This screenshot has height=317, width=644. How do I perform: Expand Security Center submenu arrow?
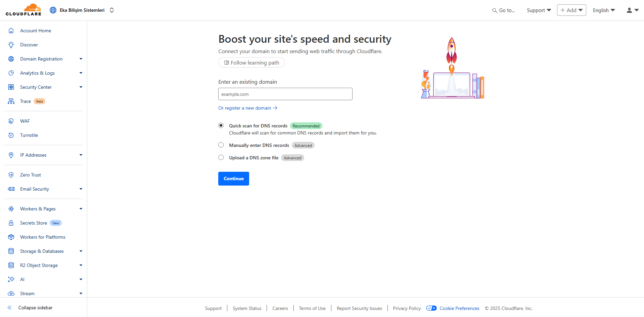tap(81, 87)
